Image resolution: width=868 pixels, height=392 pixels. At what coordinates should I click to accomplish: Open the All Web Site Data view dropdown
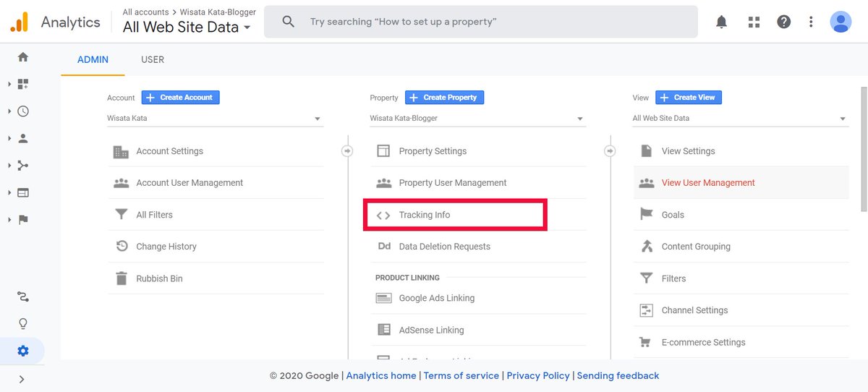740,119
